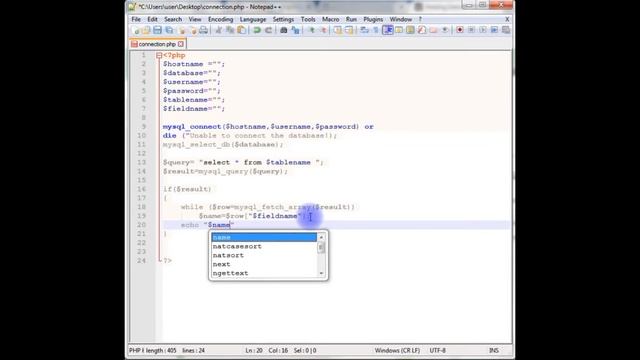
Task: Click 'UTF-8' encoding in the status bar
Action: (438, 350)
